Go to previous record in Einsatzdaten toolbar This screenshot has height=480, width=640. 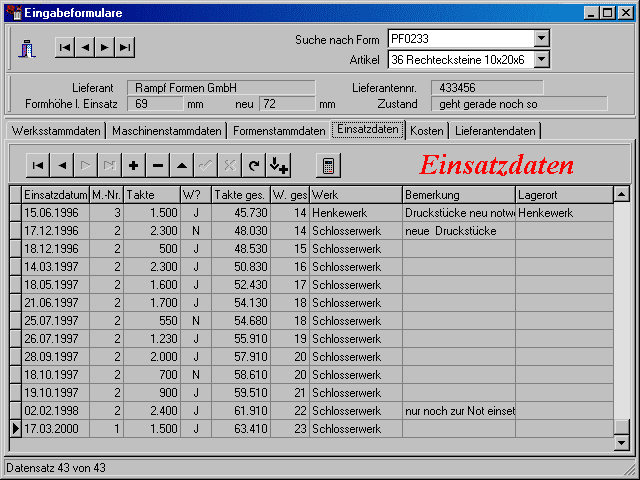[62, 165]
